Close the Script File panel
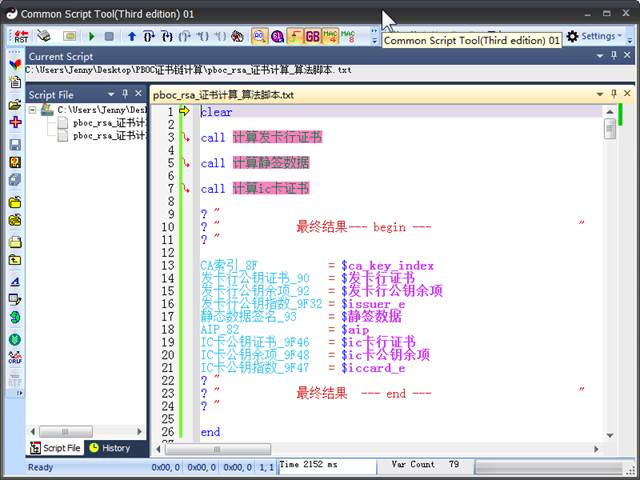This screenshot has width=640, height=480. 139,94
